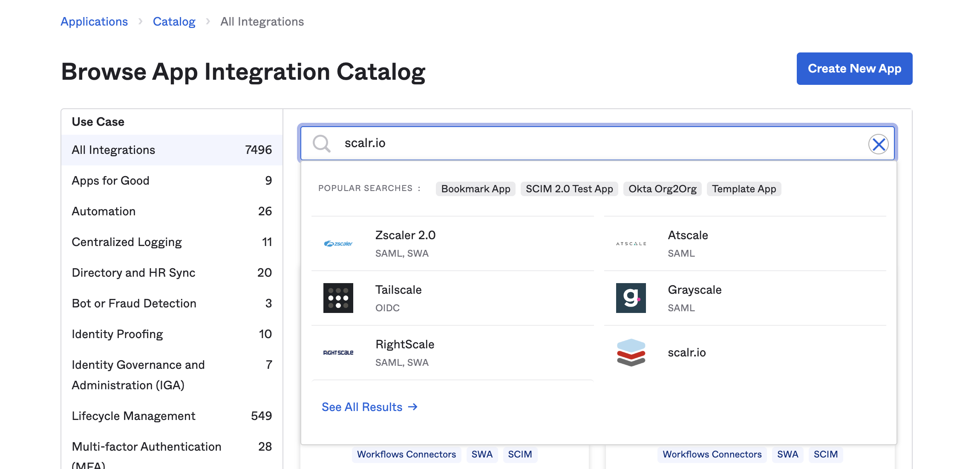This screenshot has width=980, height=469.
Task: Click the search magnifier icon
Action: (322, 144)
